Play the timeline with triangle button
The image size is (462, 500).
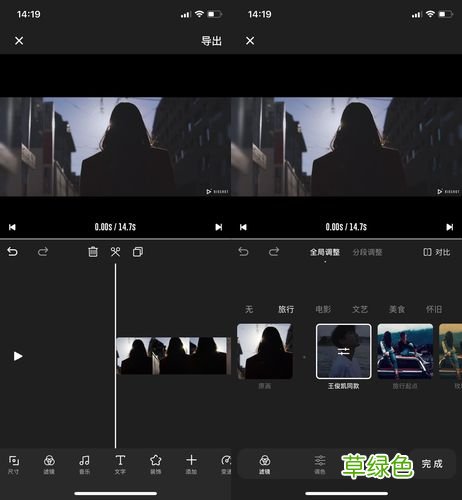[x=18, y=356]
